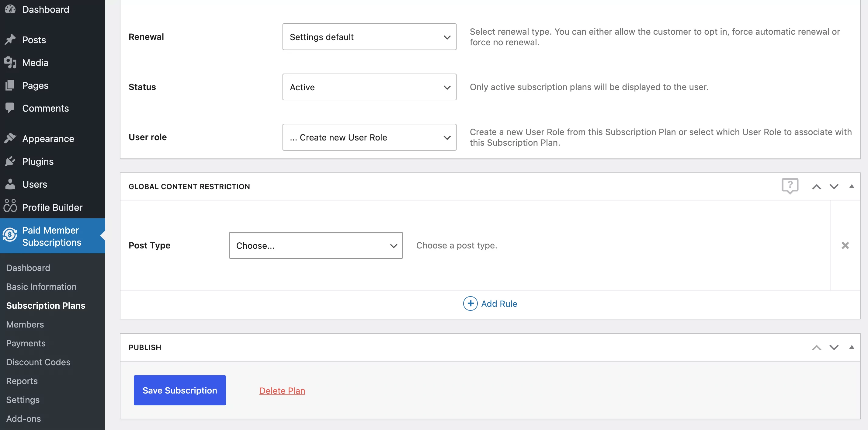Click the Status field label
This screenshot has height=430, width=868.
coord(142,87)
